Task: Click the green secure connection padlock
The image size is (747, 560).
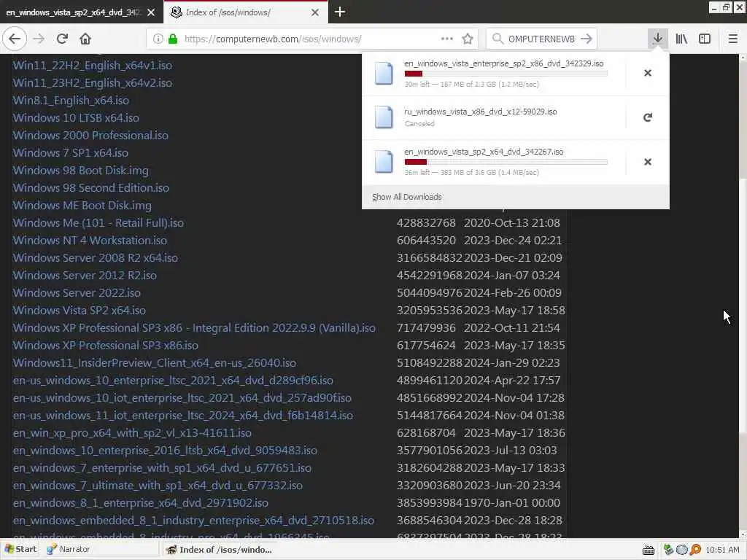Action: tap(173, 39)
